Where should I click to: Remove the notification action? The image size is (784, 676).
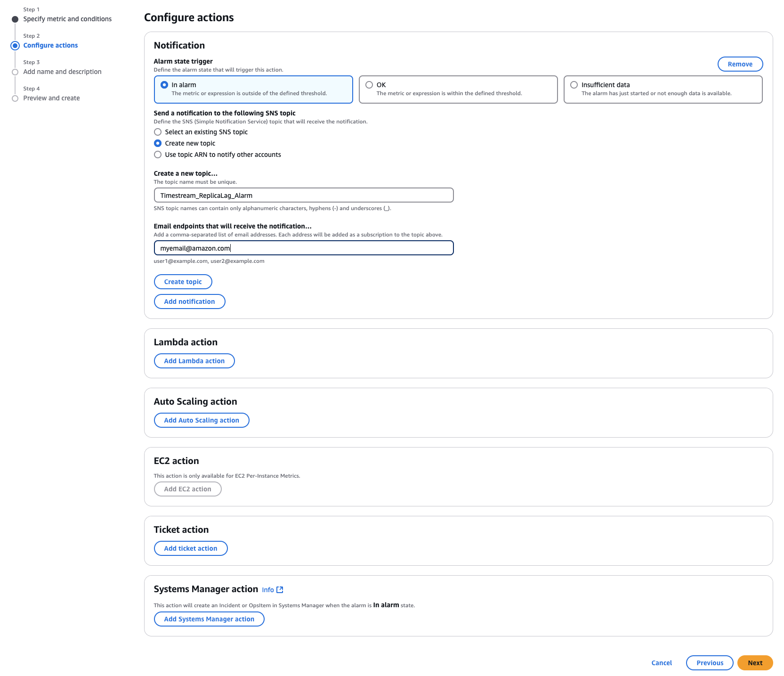coord(740,64)
